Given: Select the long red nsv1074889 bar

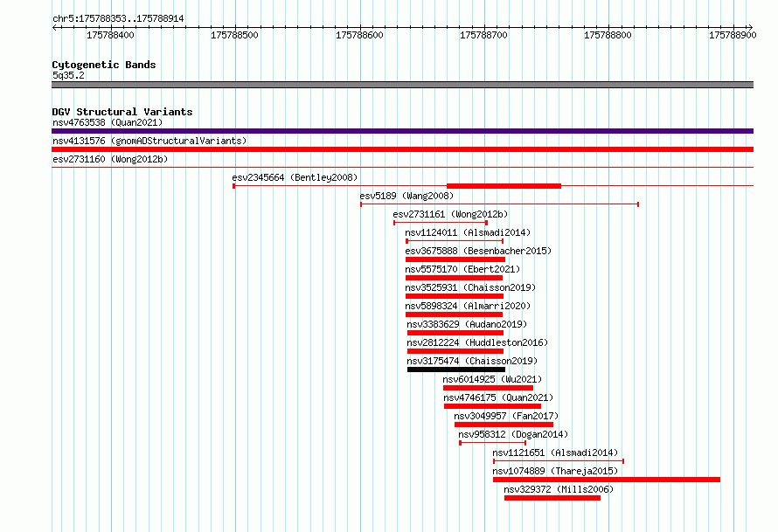Looking at the screenshot, I should pyautogui.click(x=607, y=480).
